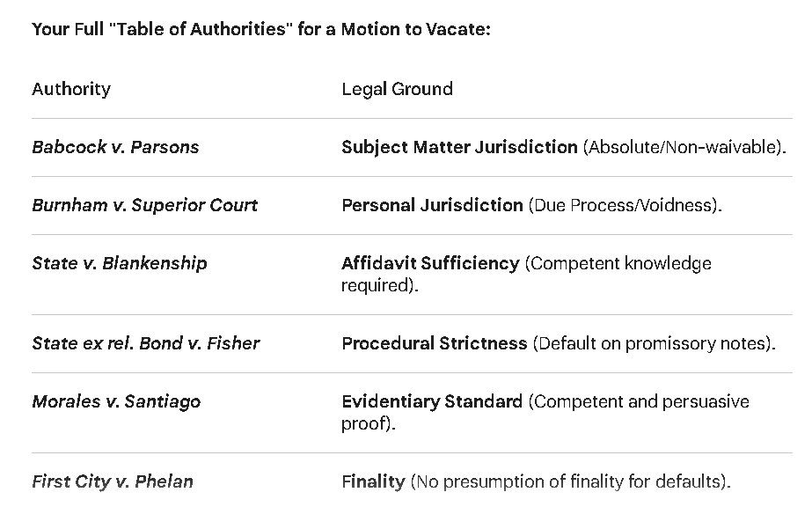The width and height of the screenshot is (812, 507).
Task: Click the bold Affidavit Sufficiency text
Action: [x=430, y=263]
